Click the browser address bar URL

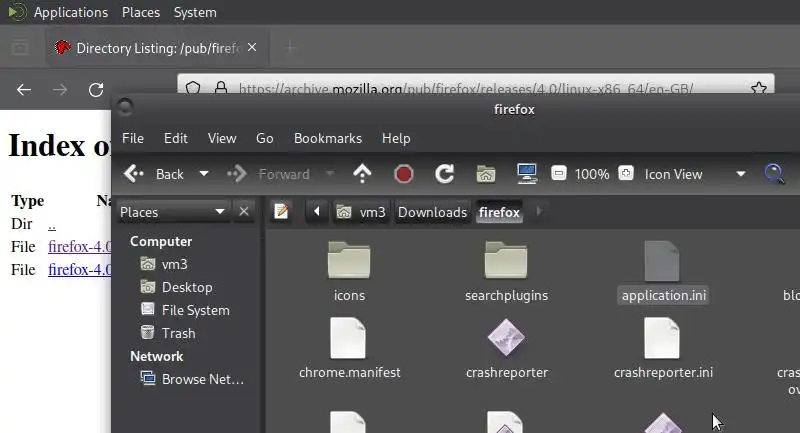[x=465, y=89]
